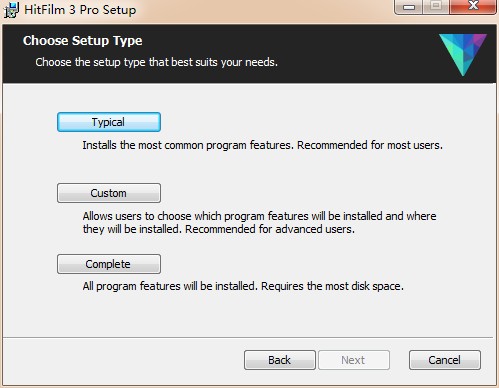The width and height of the screenshot is (499, 388).
Task: Cancel the HitFilm installation
Action: coord(445,360)
